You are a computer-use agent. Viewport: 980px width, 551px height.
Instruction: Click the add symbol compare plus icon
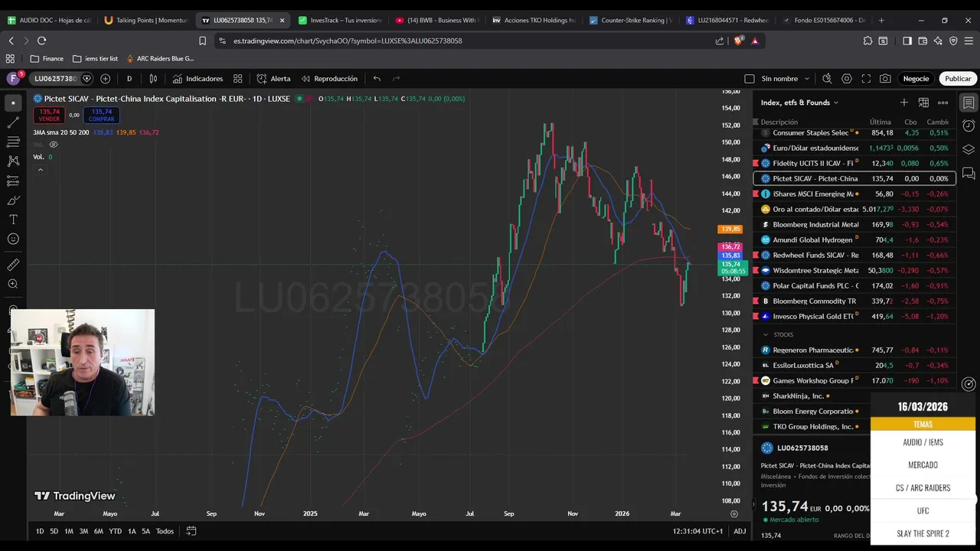(105, 79)
